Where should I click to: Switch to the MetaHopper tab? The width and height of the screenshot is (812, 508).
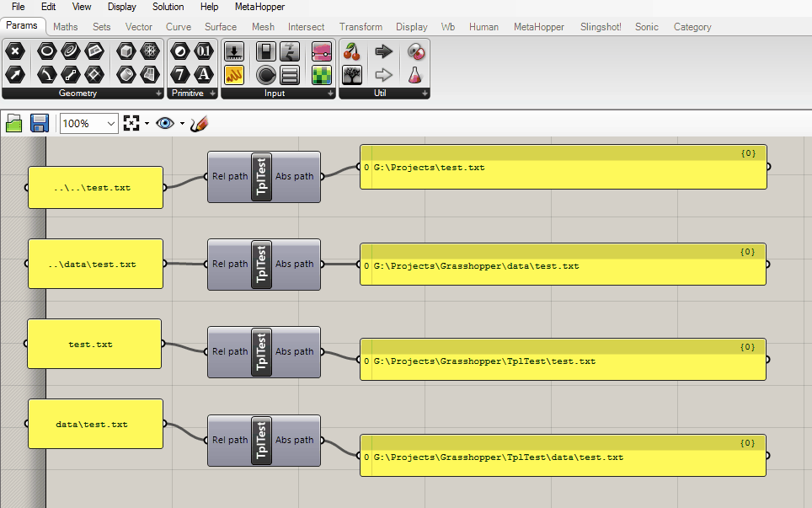click(x=538, y=26)
